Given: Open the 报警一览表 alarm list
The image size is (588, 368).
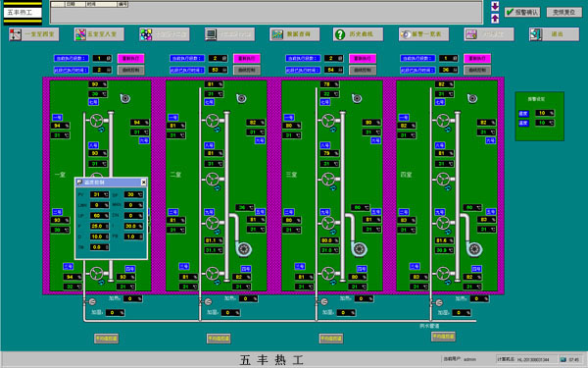Looking at the screenshot, I should [x=423, y=34].
